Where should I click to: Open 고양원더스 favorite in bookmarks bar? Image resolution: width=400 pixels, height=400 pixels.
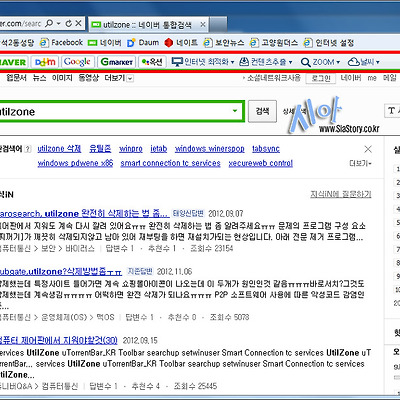pyautogui.click(x=274, y=43)
